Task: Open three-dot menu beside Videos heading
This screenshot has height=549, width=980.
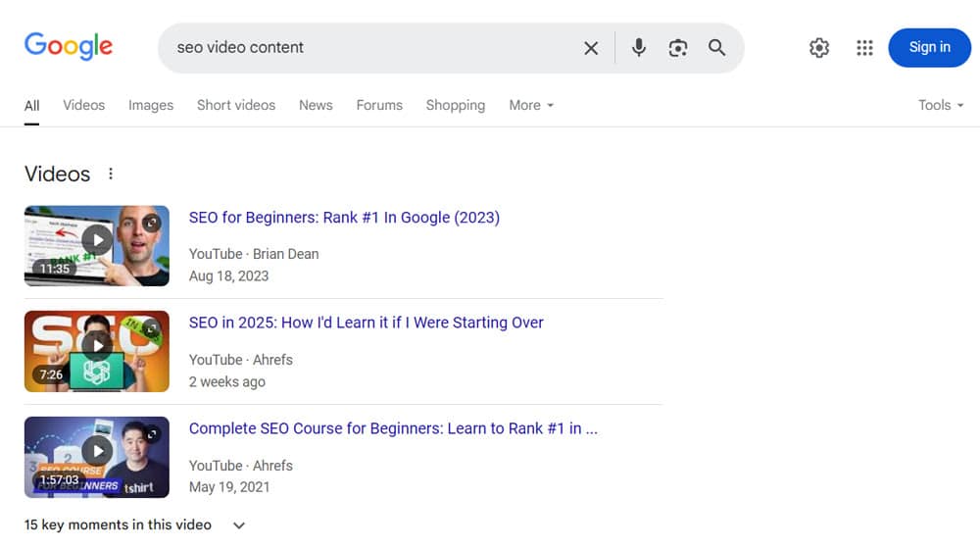Action: 111,174
